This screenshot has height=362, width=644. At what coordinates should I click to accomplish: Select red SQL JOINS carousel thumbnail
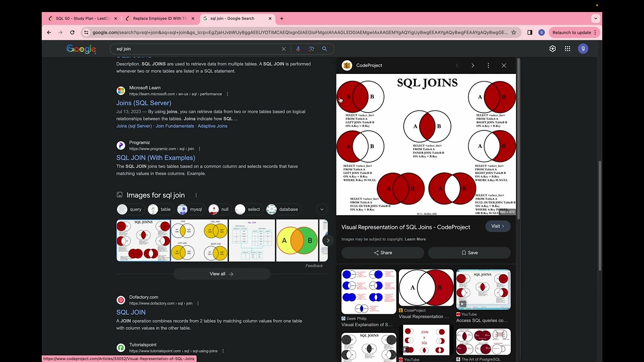tap(143, 240)
